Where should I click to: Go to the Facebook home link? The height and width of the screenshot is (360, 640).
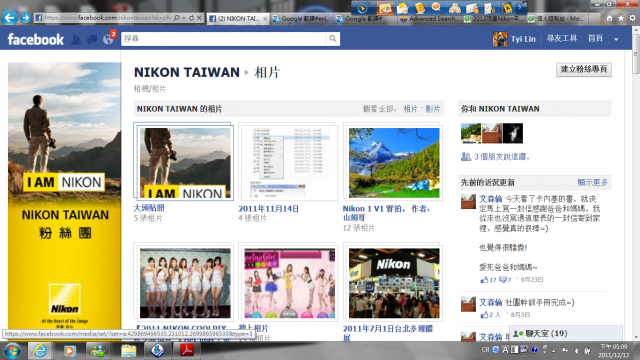coord(595,39)
